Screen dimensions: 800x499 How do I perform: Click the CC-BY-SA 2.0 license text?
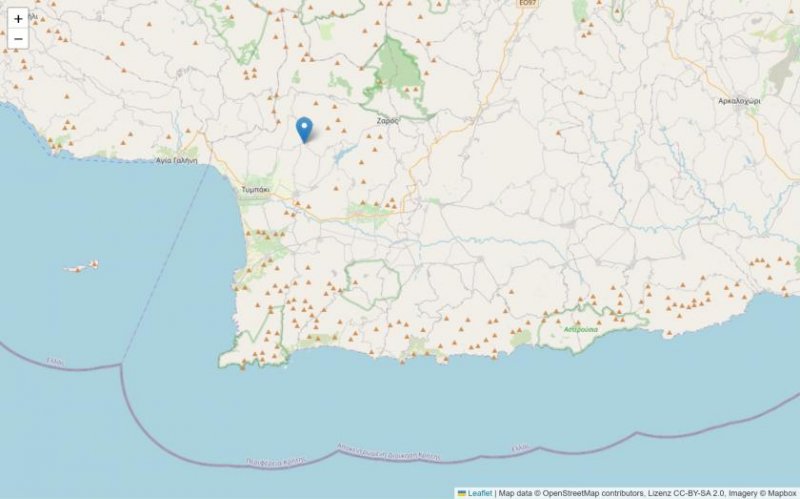(x=699, y=493)
